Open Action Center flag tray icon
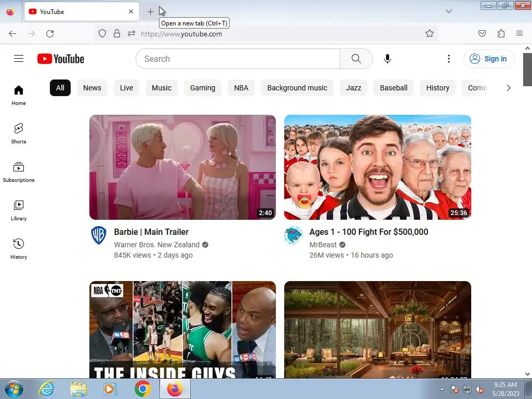 (x=454, y=390)
